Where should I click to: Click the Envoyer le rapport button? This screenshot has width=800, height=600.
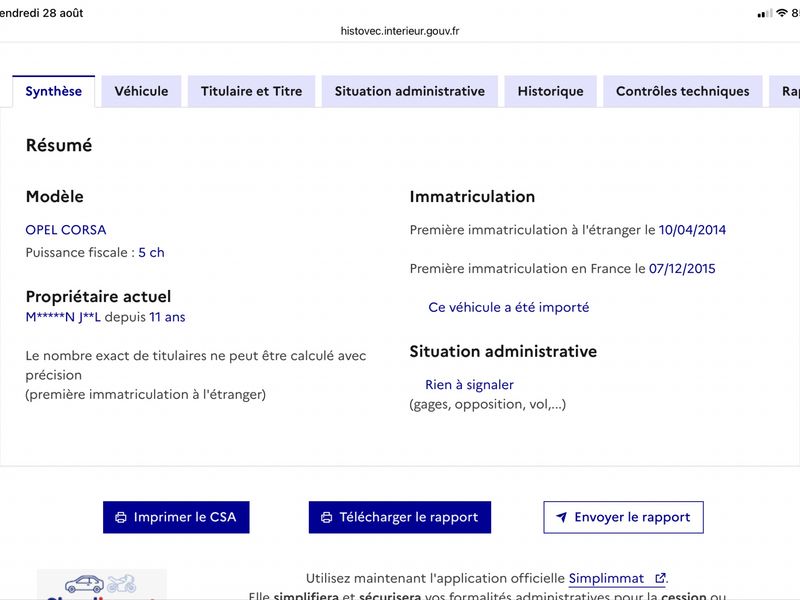(623, 517)
